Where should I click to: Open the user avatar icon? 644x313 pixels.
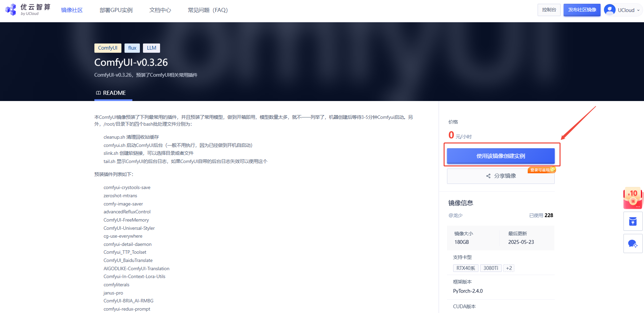click(610, 10)
